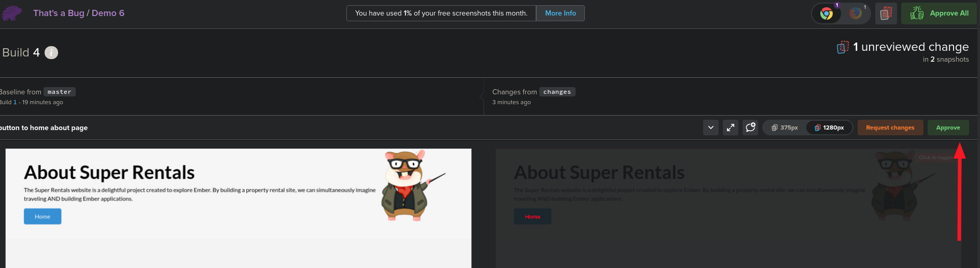Expand the snapshot chevron dropdown
Screen dimensions: 980x268
pos(711,128)
